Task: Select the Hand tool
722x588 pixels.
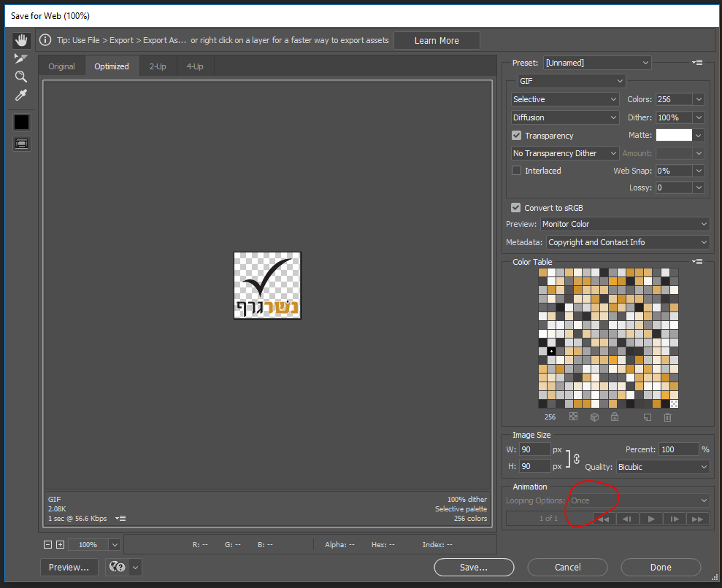Action: (21, 40)
